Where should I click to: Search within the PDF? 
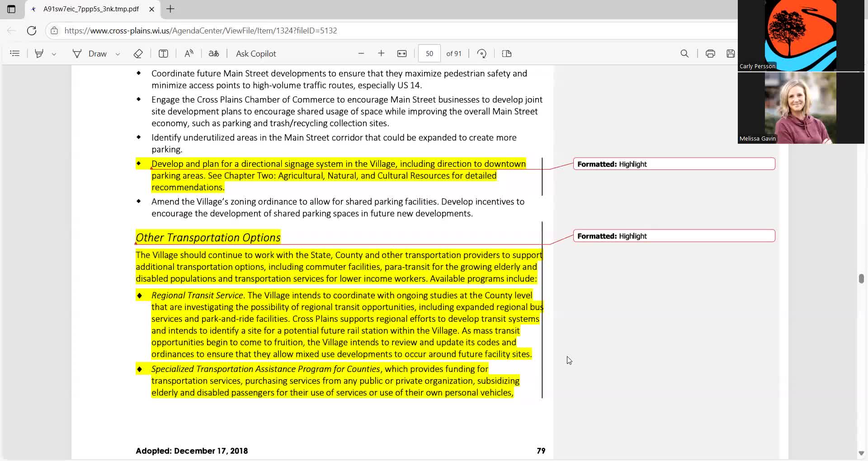pos(684,53)
